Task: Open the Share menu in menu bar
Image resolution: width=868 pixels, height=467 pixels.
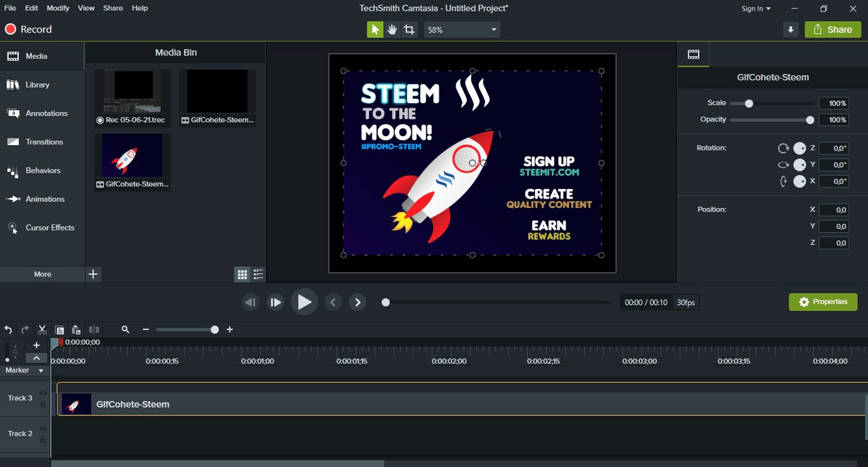Action: coord(113,8)
